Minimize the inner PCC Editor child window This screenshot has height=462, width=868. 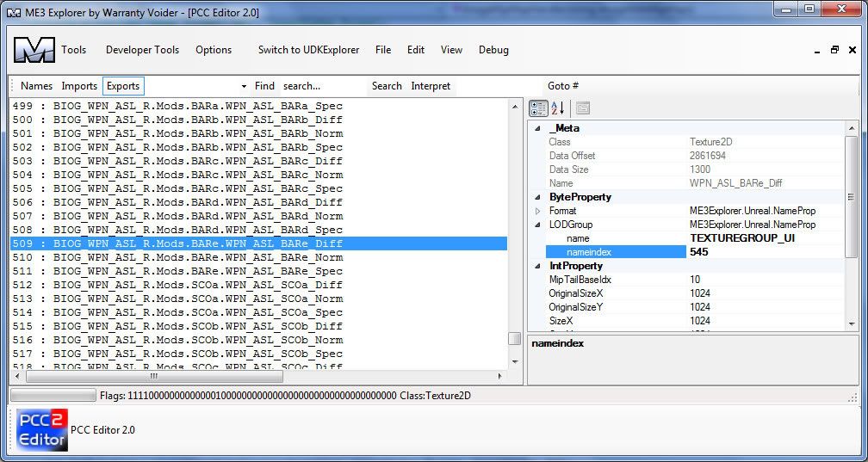(817, 51)
